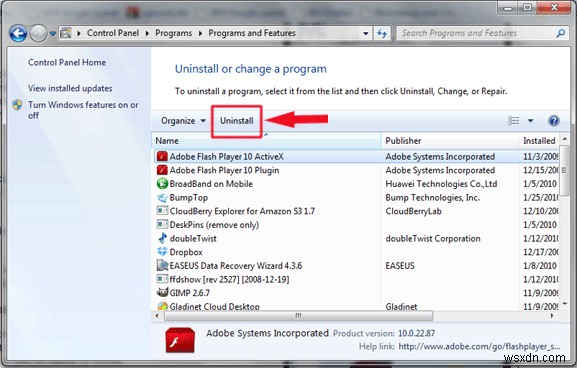This screenshot has height=368, width=577.
Task: Open Help with the question mark icon
Action: (x=553, y=121)
